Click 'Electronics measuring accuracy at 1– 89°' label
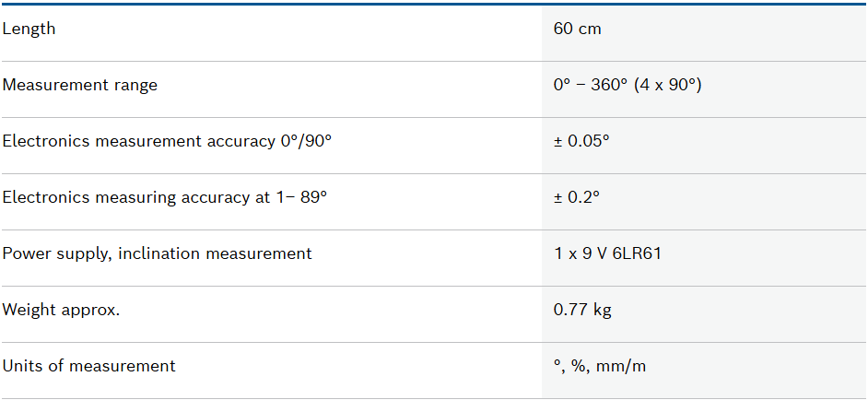 pyautogui.click(x=165, y=197)
